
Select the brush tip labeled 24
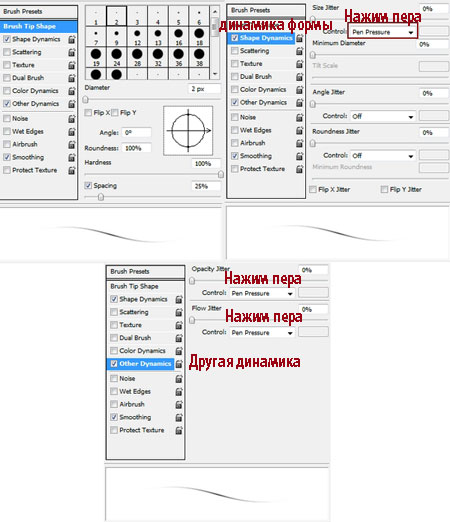[x=116, y=57]
